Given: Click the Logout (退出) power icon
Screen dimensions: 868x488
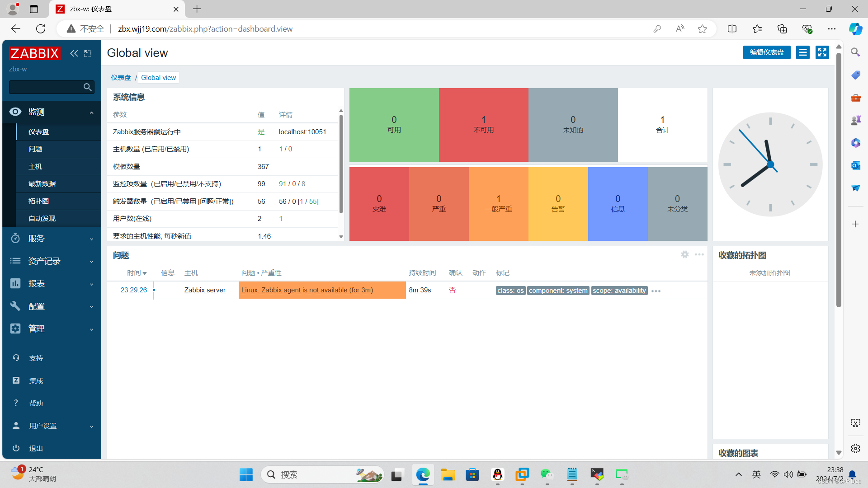Looking at the screenshot, I should 16,448.
